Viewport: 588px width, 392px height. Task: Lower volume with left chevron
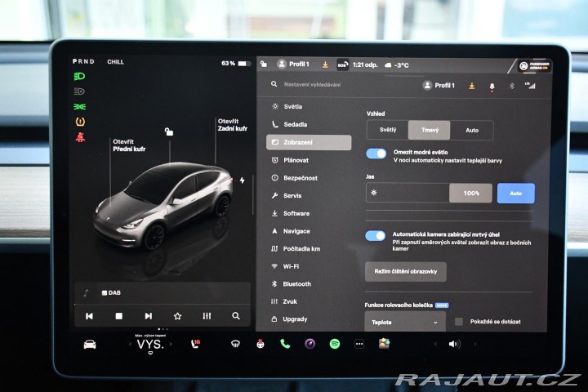point(435,344)
